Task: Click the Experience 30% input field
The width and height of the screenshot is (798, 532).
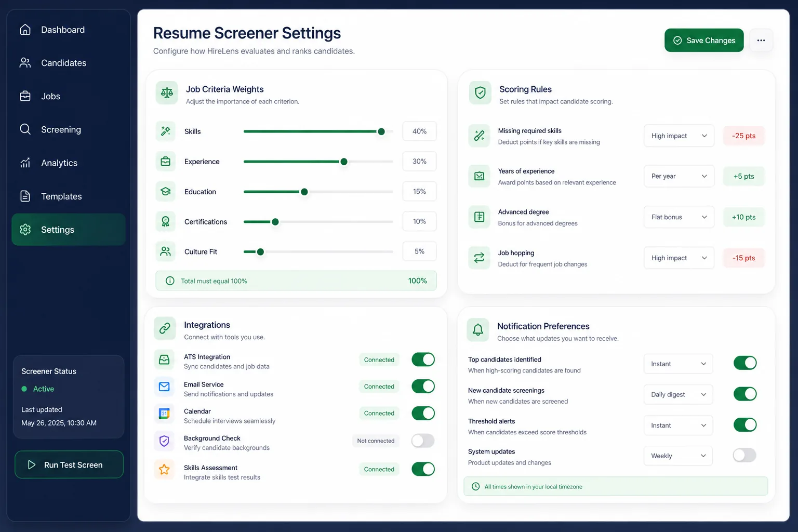Action: point(420,162)
